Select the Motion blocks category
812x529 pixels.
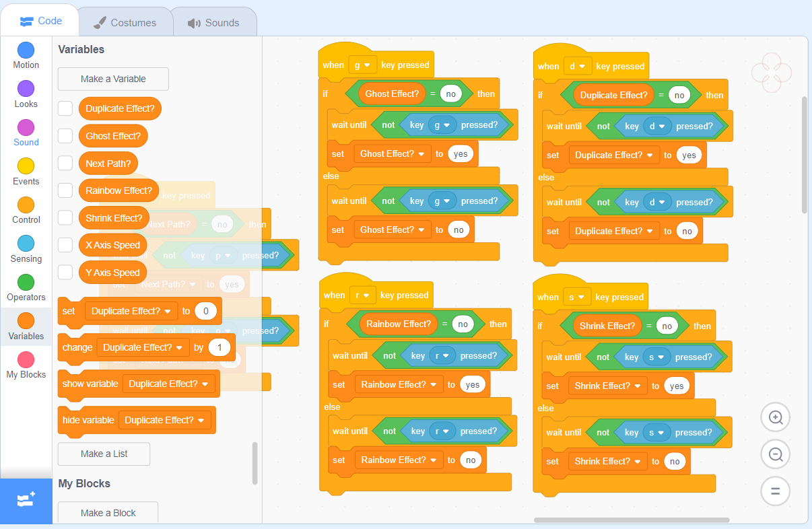tap(26, 54)
